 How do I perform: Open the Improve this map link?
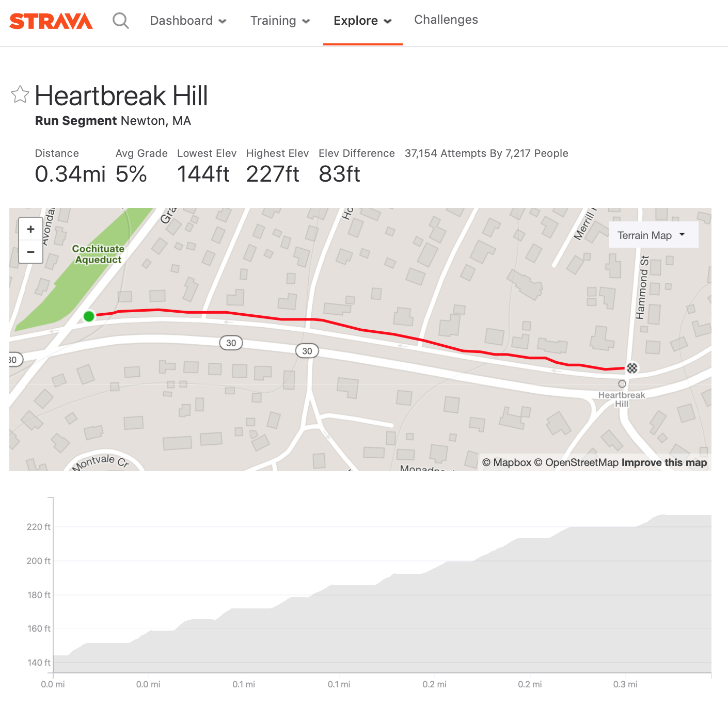[x=664, y=462]
